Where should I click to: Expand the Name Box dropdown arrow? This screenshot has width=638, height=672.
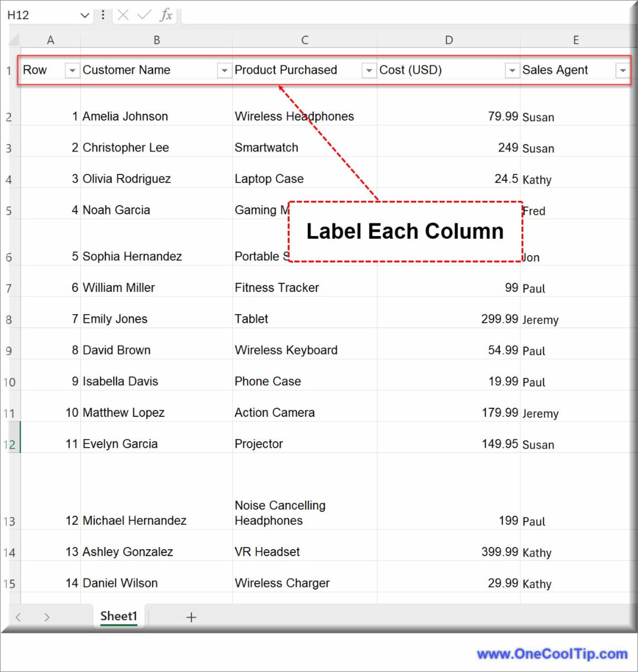tap(85, 15)
